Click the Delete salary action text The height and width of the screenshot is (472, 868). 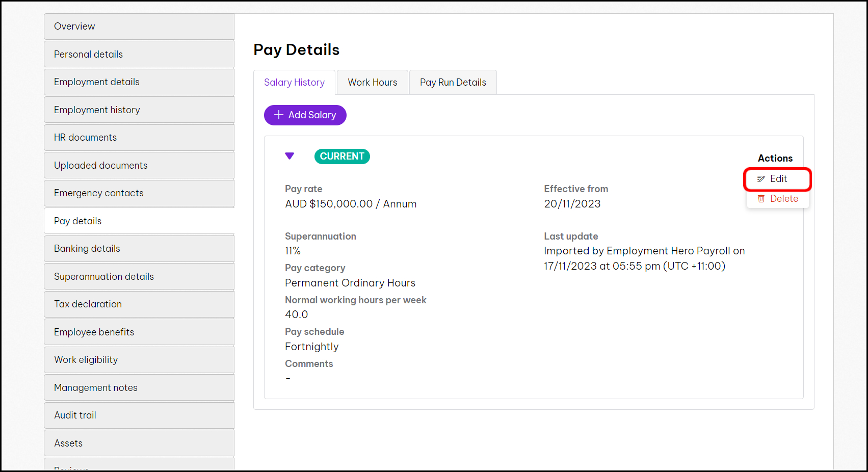784,199
